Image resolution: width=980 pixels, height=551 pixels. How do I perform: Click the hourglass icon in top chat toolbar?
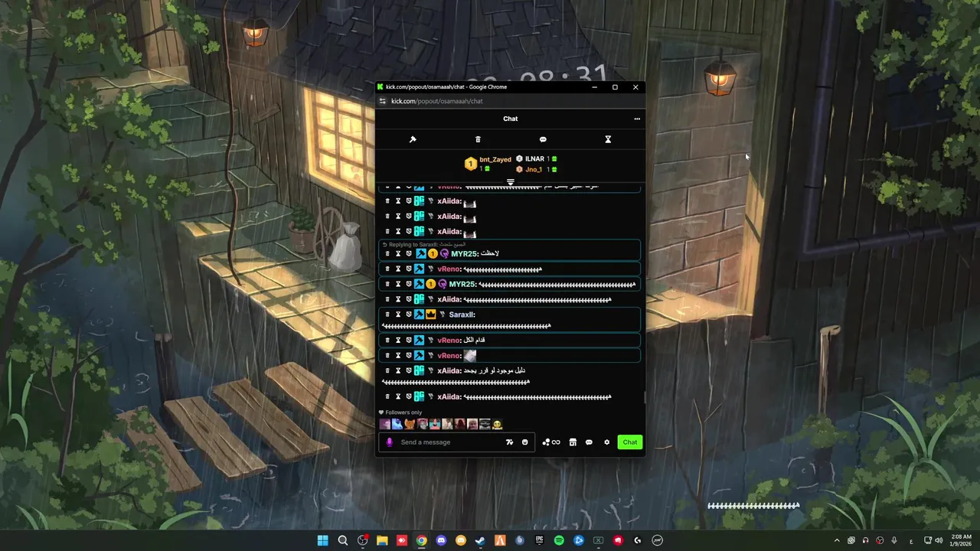608,139
